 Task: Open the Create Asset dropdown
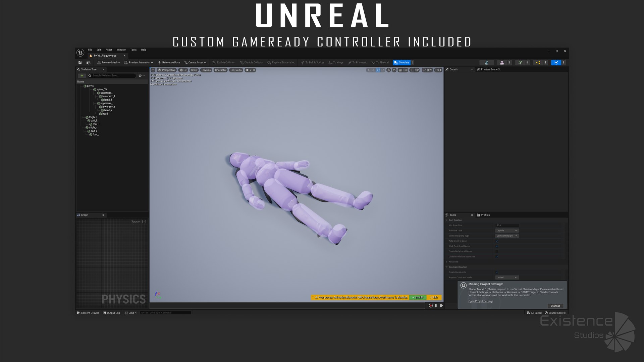tap(195, 62)
